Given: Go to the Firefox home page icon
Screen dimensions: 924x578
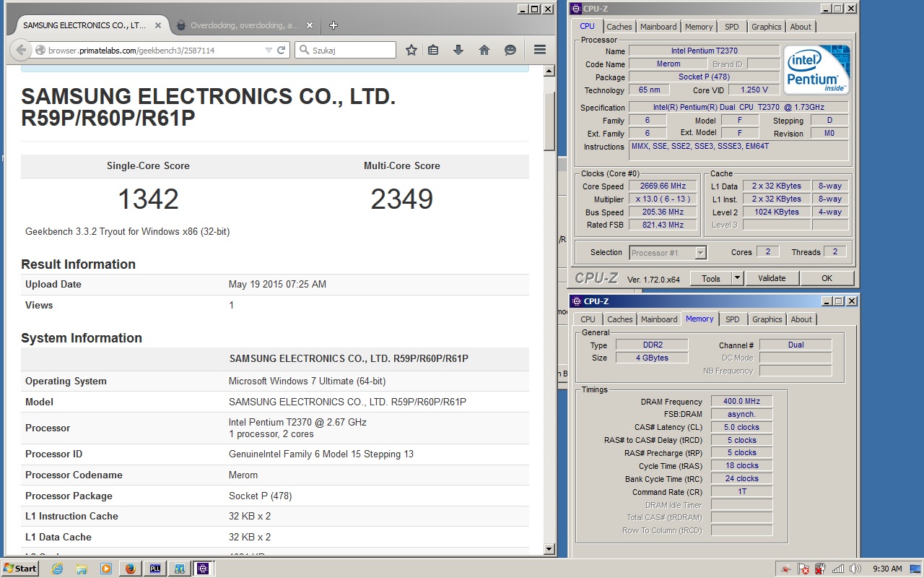Looking at the screenshot, I should 484,50.
